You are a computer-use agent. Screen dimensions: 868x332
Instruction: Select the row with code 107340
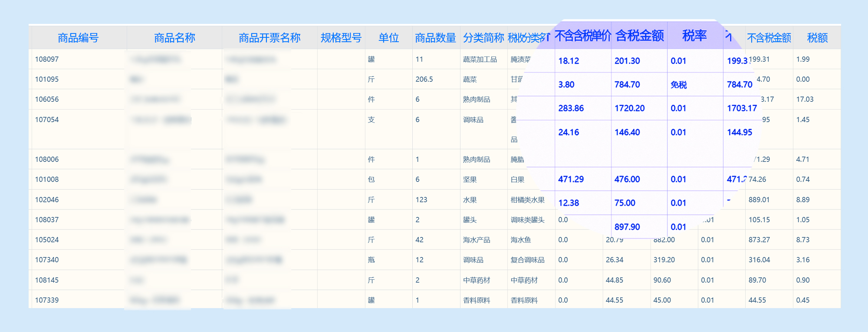[x=47, y=260]
